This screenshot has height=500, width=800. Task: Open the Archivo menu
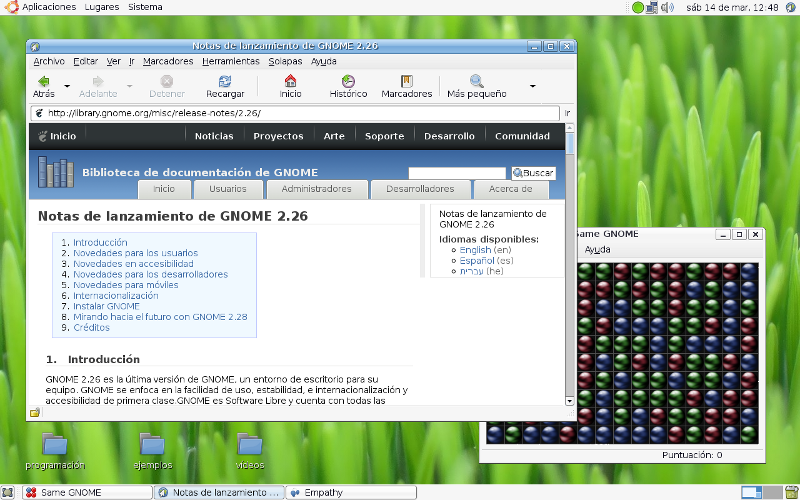49,61
